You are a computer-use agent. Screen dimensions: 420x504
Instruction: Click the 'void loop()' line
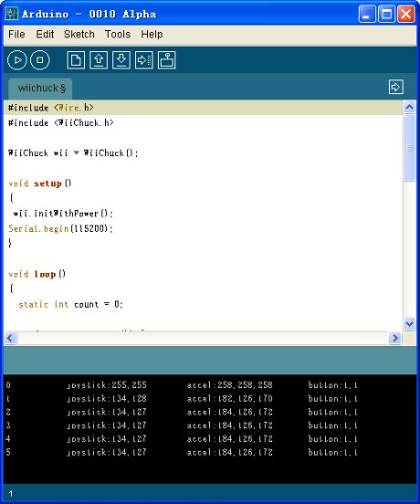click(37, 274)
